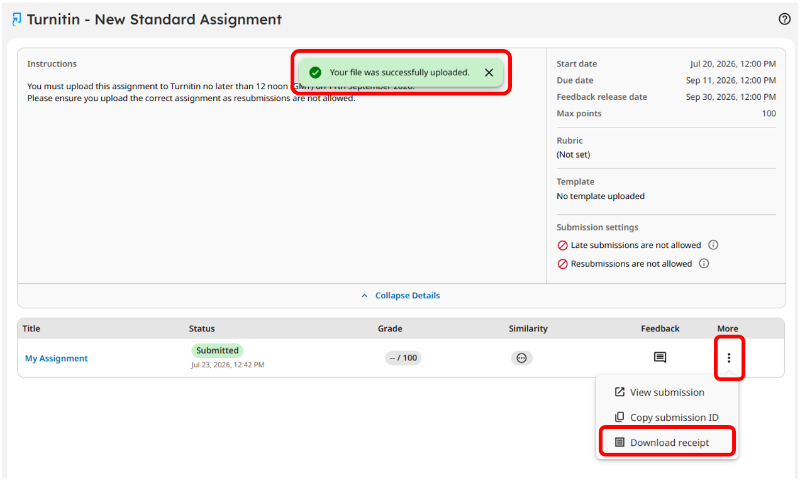Click the Submitted status badge
Viewport: 800px width, 481px height.
[217, 350]
